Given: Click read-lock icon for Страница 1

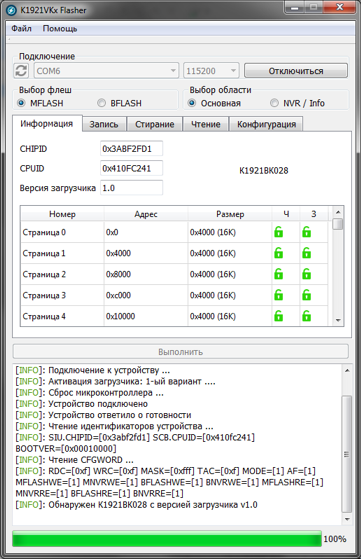Looking at the screenshot, I should click(279, 253).
